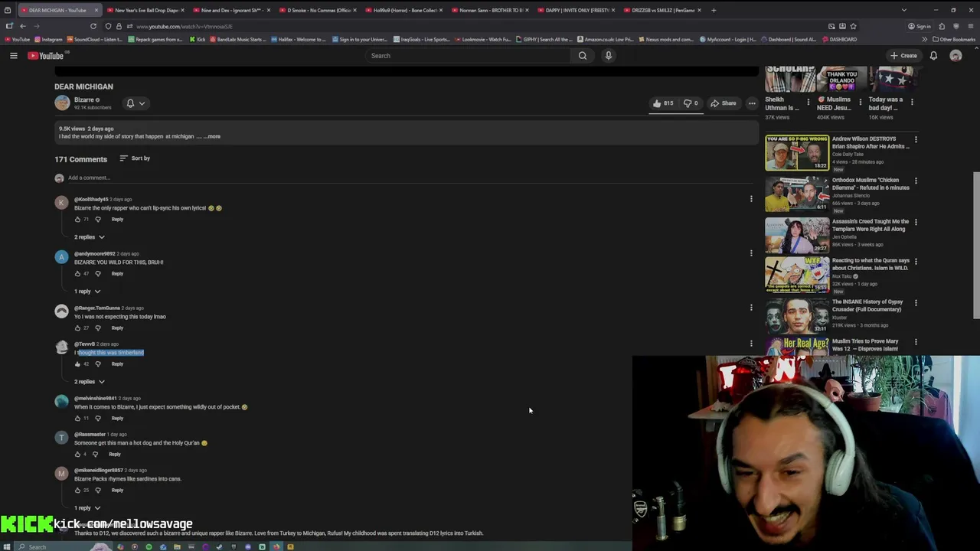The height and width of the screenshot is (551, 980).
Task: Dislike the 'Packs rhymes like sardines' comment
Action: coord(97,490)
